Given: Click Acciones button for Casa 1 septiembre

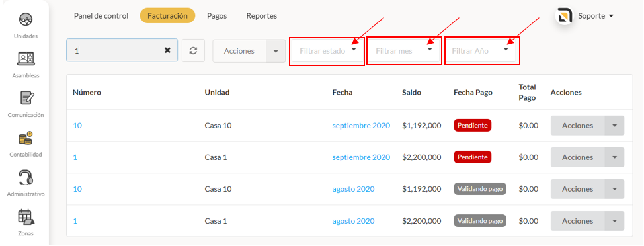Looking at the screenshot, I should click(577, 157).
